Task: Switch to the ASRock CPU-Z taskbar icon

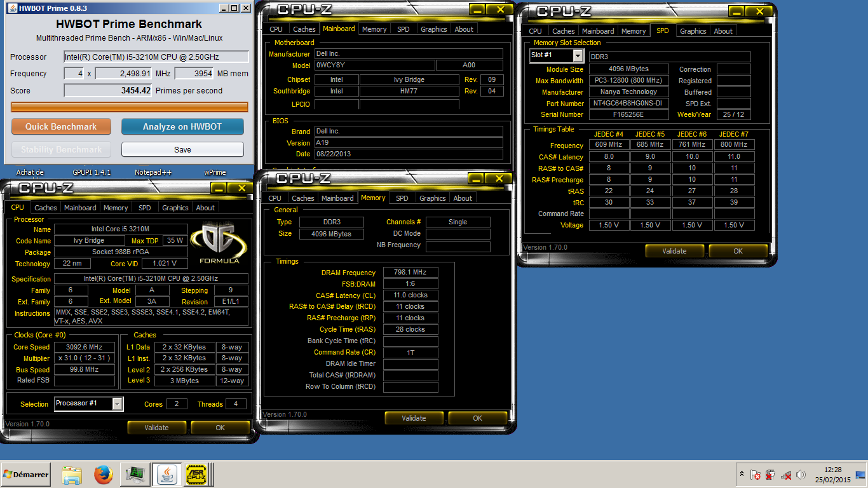Action: click(197, 475)
